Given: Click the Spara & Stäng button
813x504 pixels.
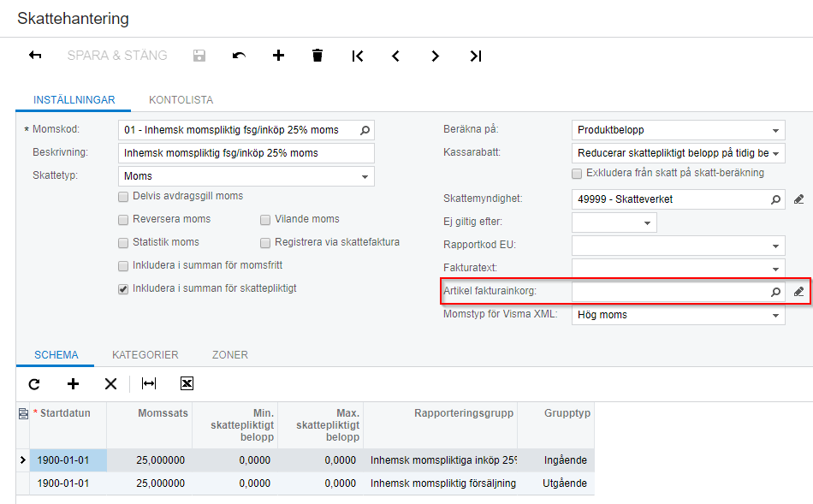Looking at the screenshot, I should (117, 56).
